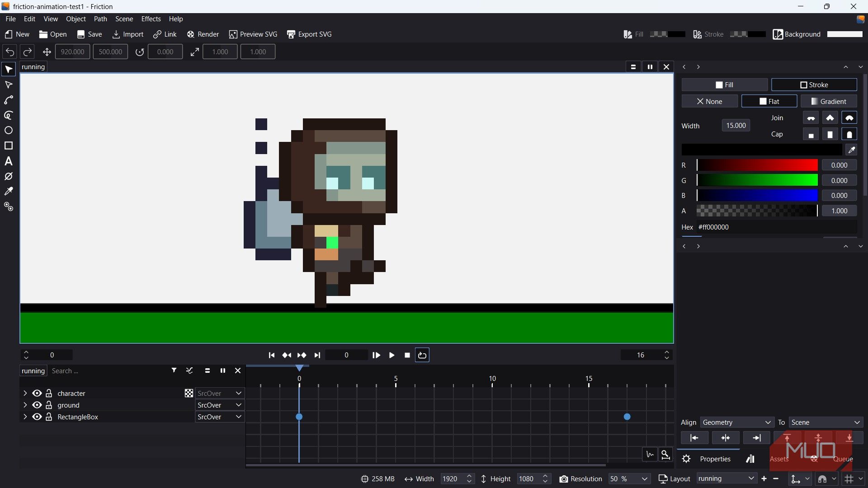The image size is (868, 488).
Task: Open the Scene menu
Action: tap(124, 19)
